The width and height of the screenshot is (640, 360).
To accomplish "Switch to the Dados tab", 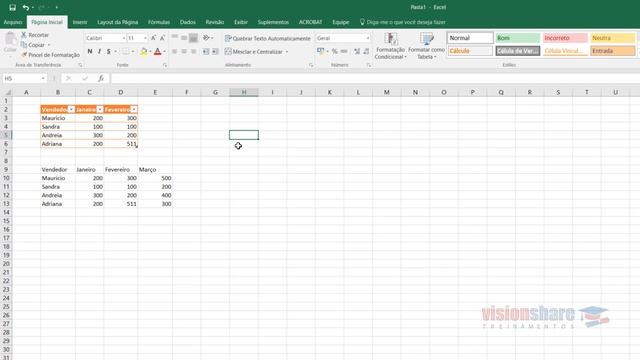I will (x=188, y=22).
